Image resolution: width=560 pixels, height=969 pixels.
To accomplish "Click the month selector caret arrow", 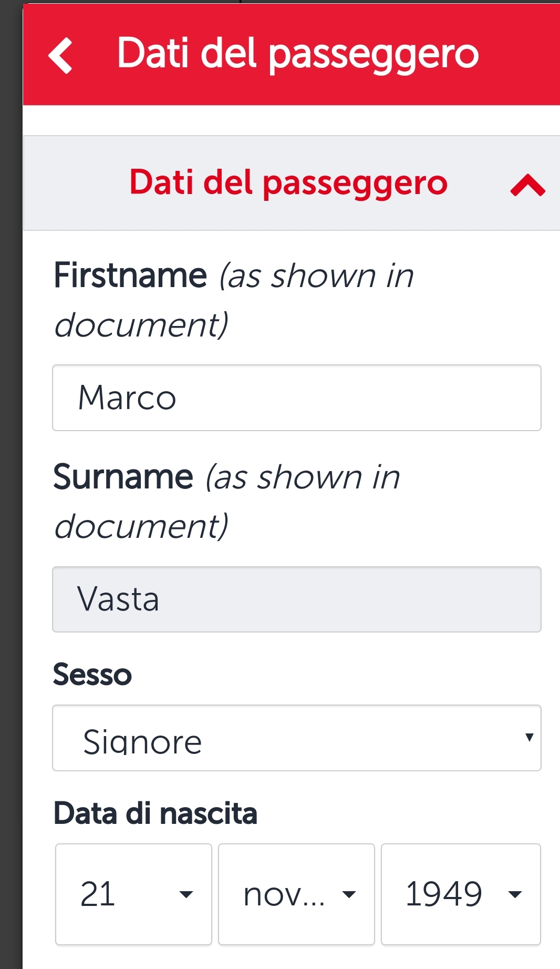I will 349,894.
